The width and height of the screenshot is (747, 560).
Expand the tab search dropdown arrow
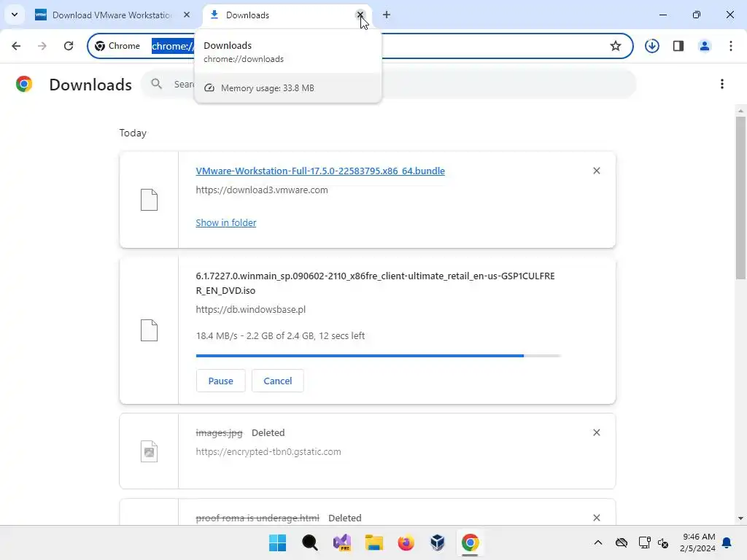coord(15,15)
